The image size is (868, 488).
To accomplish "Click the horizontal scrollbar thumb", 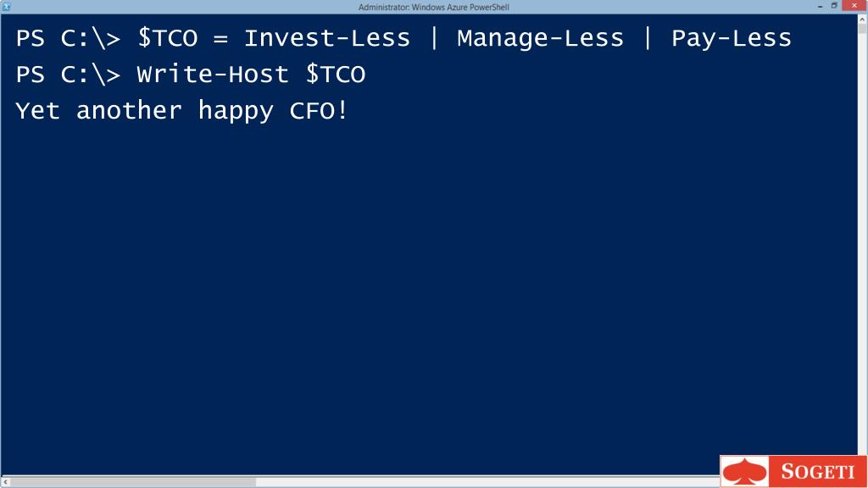I will (133, 482).
